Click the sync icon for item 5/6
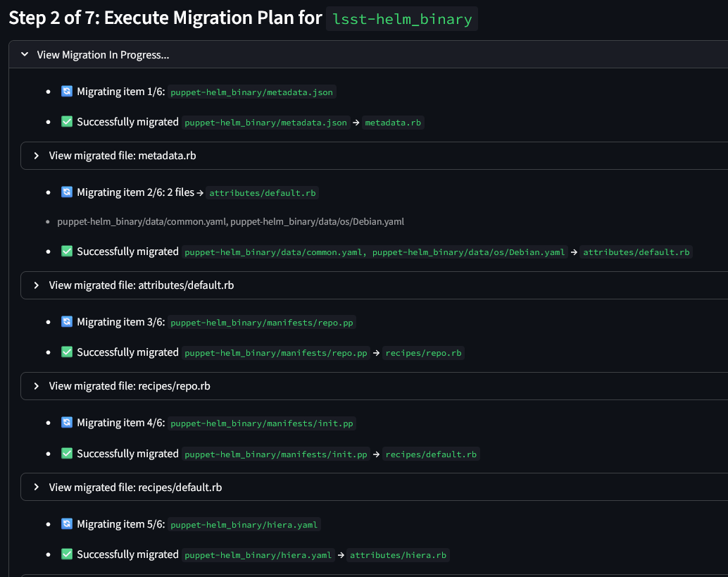The height and width of the screenshot is (577, 728). tap(67, 524)
